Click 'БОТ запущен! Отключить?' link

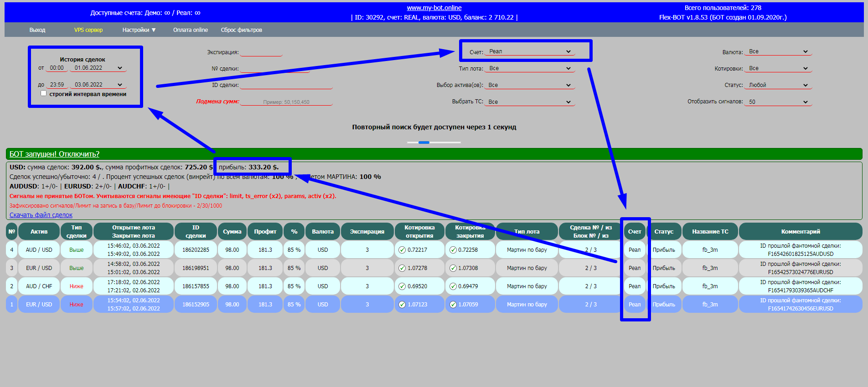(54, 154)
